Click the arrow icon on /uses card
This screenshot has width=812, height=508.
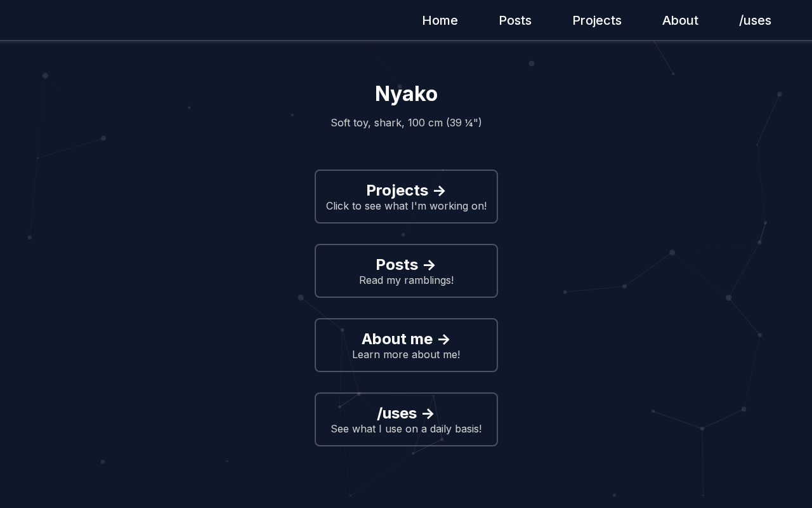click(x=428, y=414)
